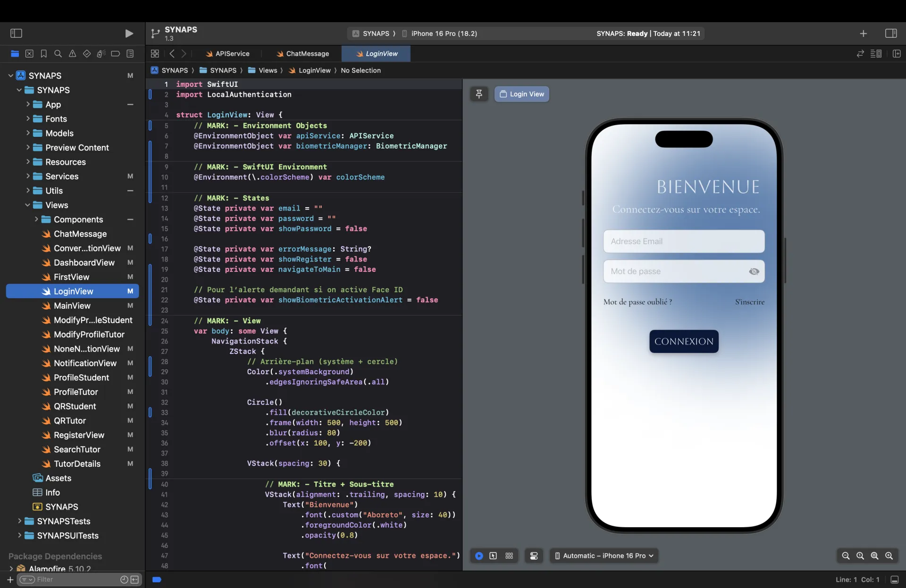Click the Adresse Email field in preview

pos(684,241)
